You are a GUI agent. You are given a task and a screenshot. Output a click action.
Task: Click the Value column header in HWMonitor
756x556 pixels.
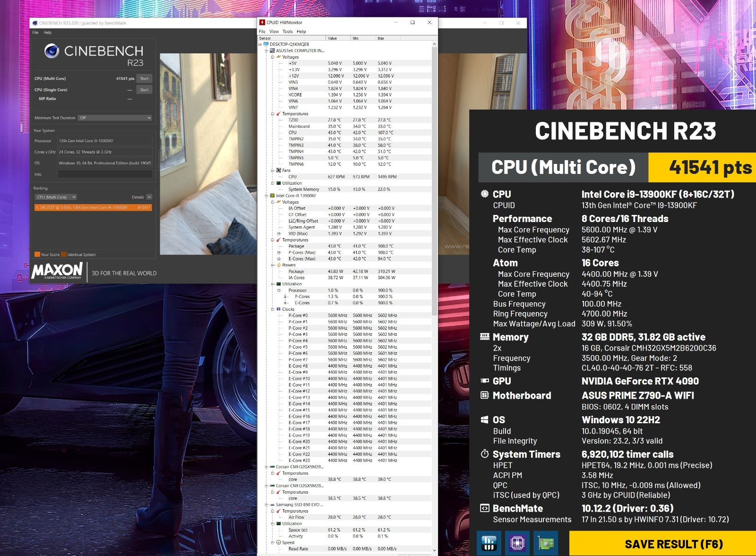[338, 38]
